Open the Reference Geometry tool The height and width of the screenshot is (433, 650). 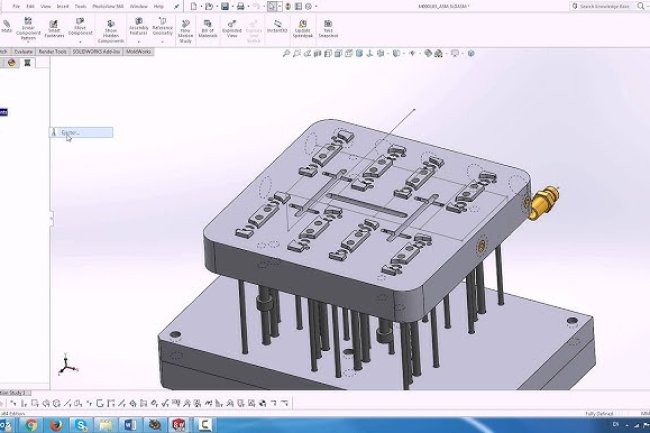(x=162, y=27)
